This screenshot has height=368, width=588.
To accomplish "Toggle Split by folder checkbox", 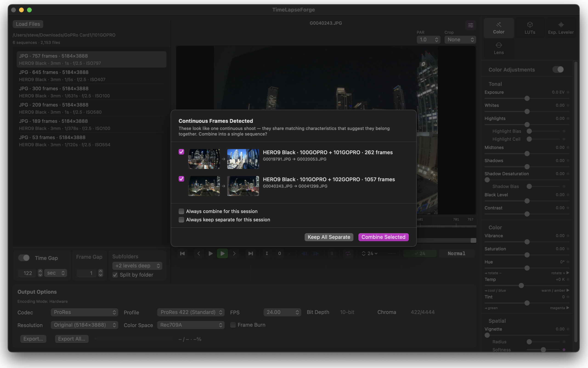I will pyautogui.click(x=115, y=275).
